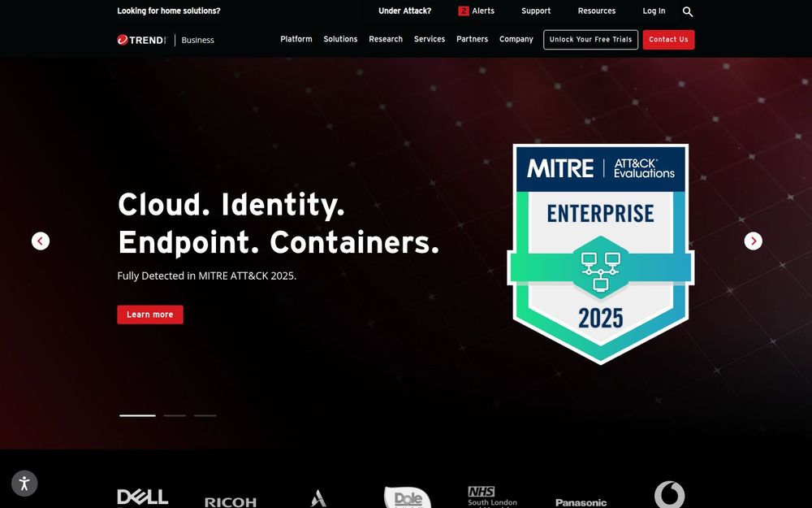Open the search magnifier icon

687,11
